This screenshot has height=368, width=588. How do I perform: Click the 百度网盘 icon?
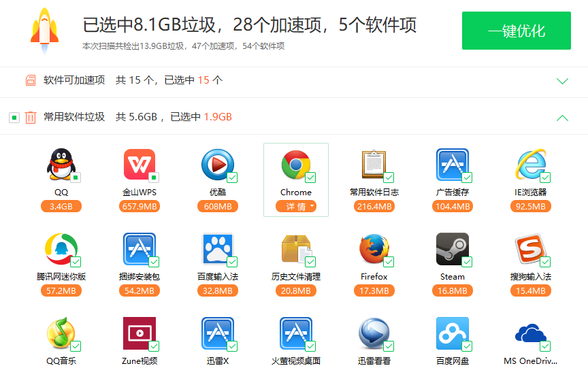(x=453, y=333)
